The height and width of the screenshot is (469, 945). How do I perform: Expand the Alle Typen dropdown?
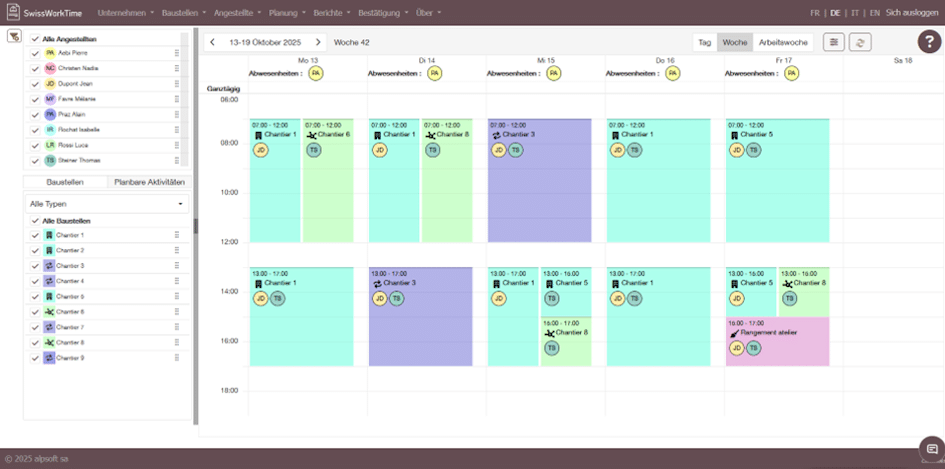[107, 204]
